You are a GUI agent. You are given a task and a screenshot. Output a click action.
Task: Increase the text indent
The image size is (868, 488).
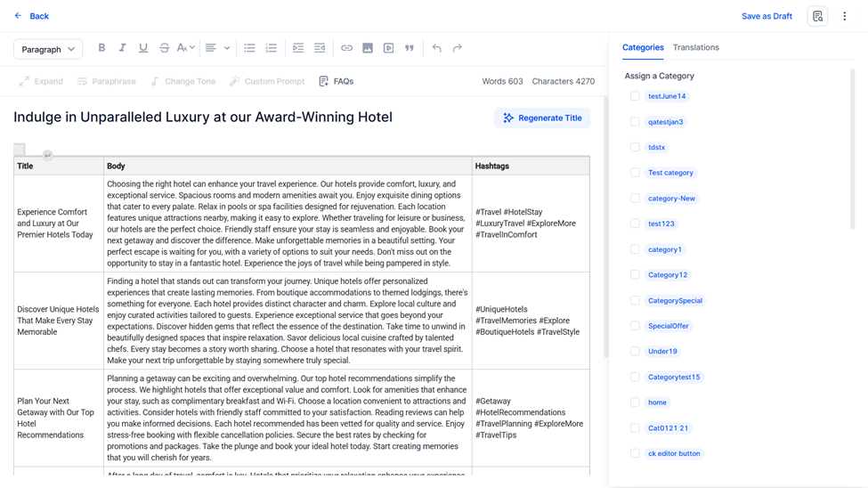[x=298, y=48]
